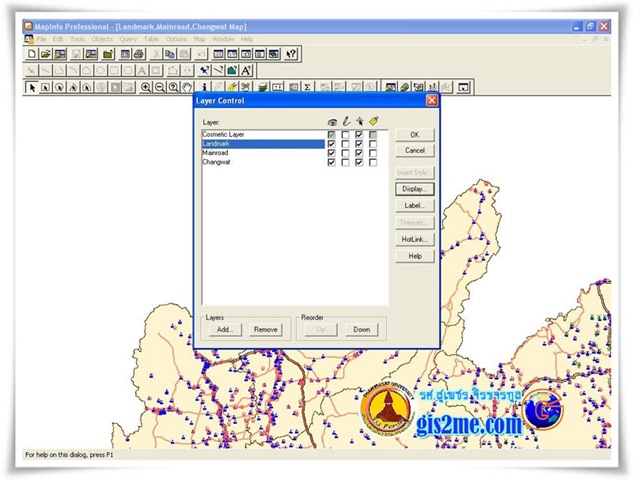Make the Cosmetic Layer editable
633x480 pixels.
(x=346, y=134)
